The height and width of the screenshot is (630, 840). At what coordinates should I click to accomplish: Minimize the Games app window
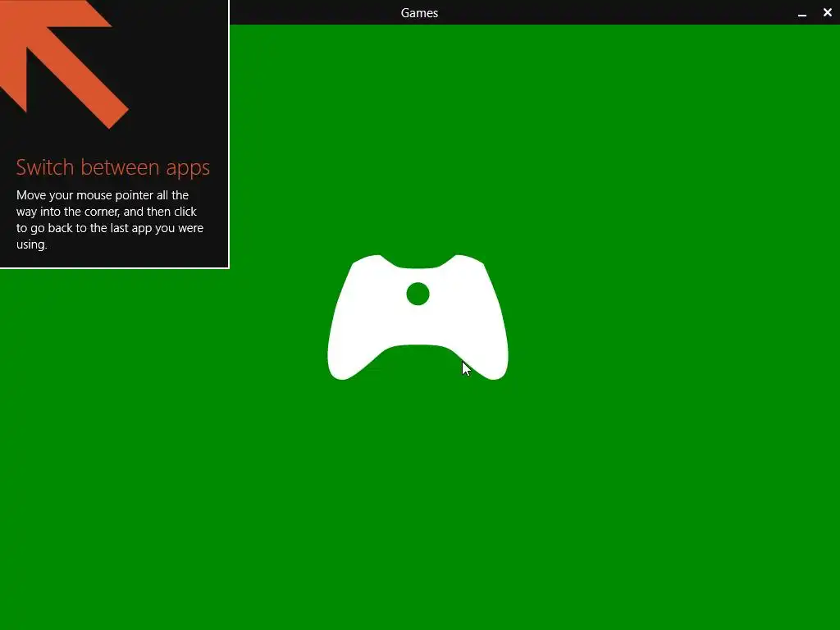tap(802, 13)
